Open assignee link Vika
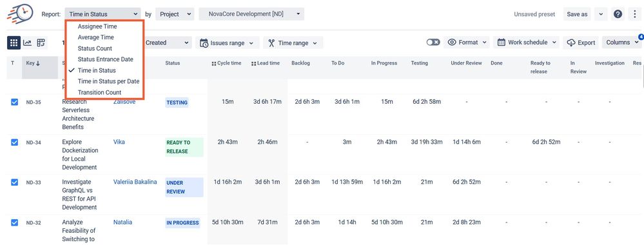Image resolution: width=644 pixels, height=245 pixels. click(119, 142)
